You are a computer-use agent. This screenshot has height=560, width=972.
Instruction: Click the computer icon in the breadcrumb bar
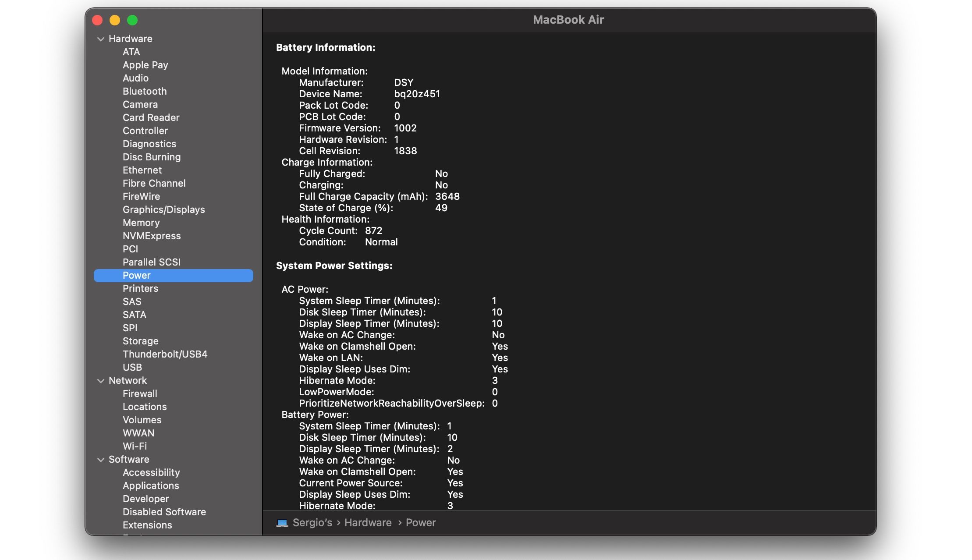pyautogui.click(x=283, y=522)
